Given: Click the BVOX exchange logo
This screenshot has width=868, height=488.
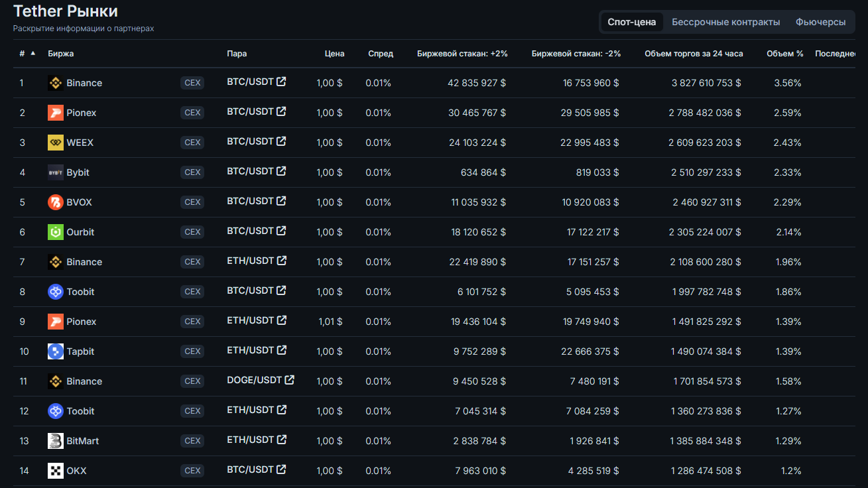Looking at the screenshot, I should point(56,202).
